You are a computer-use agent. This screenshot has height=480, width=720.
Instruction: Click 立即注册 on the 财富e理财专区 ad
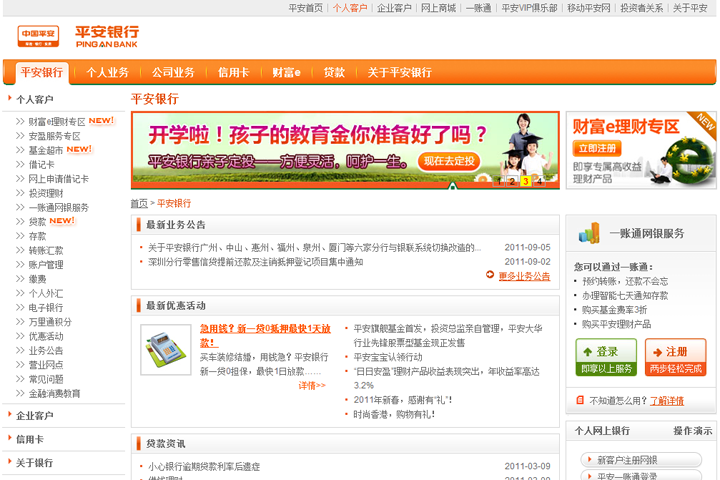pos(601,147)
